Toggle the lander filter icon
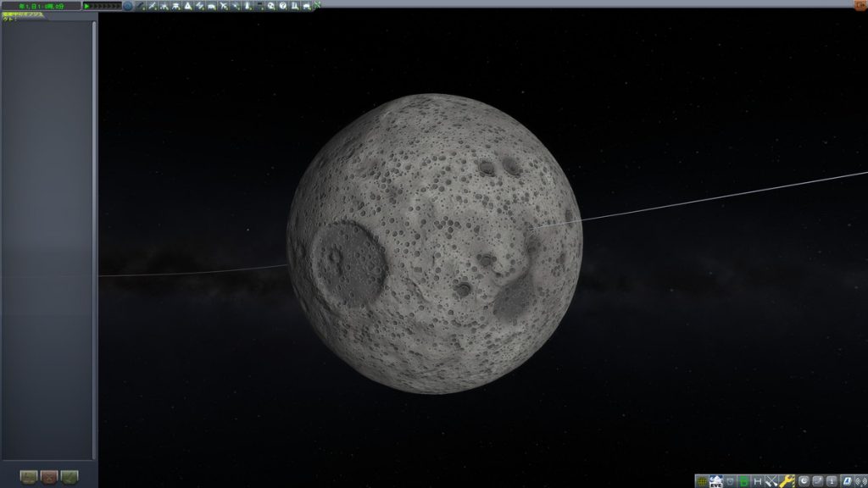 coord(176,6)
